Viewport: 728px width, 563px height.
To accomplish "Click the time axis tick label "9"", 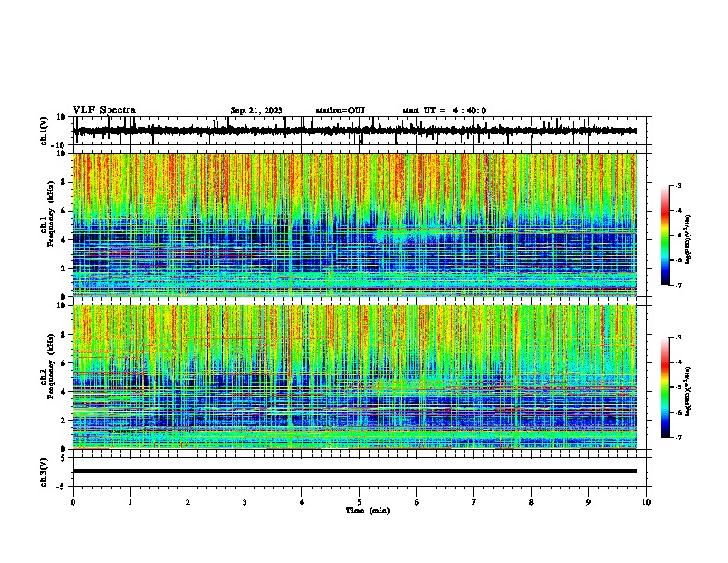I will coord(588,502).
